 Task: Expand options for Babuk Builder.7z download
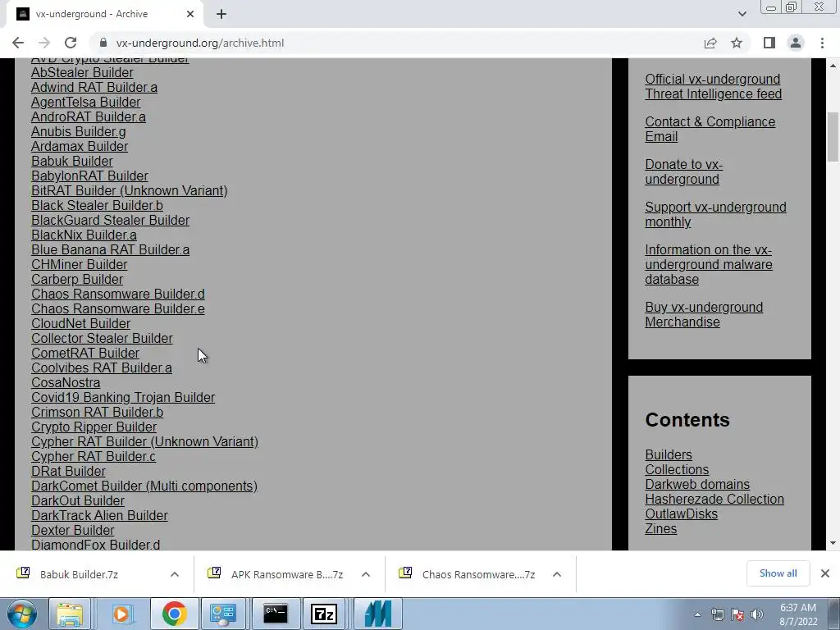coord(175,574)
